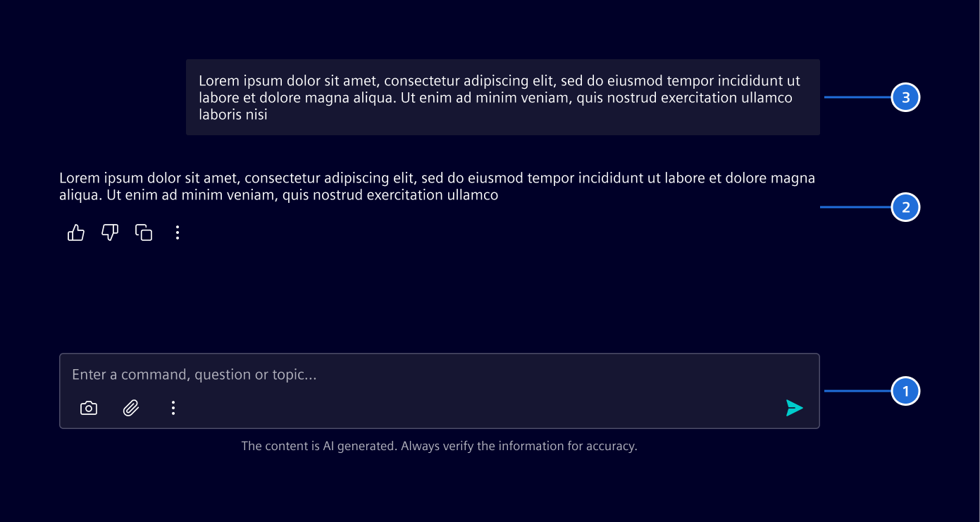Send the message with the teal arrow

coord(794,407)
